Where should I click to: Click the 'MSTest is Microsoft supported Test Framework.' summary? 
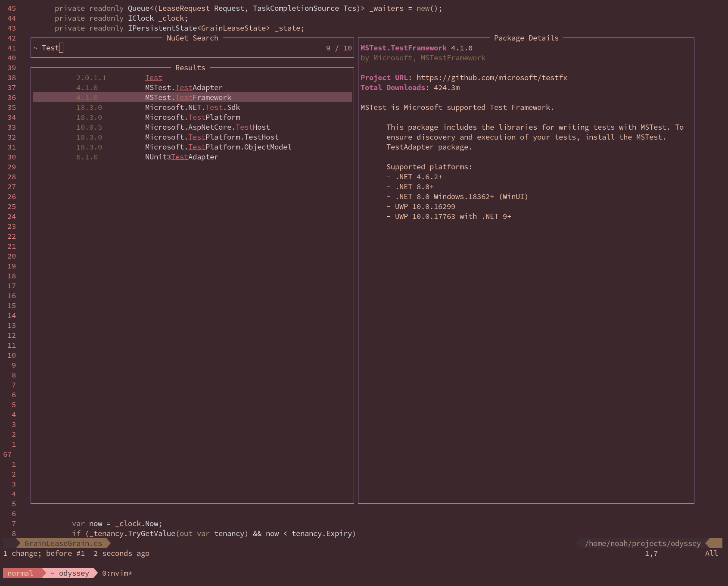[x=457, y=107]
